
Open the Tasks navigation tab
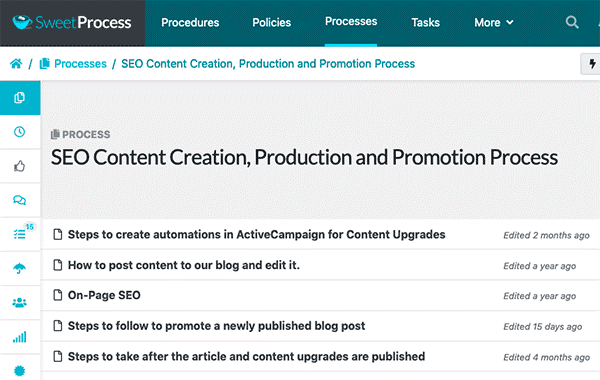coord(426,23)
